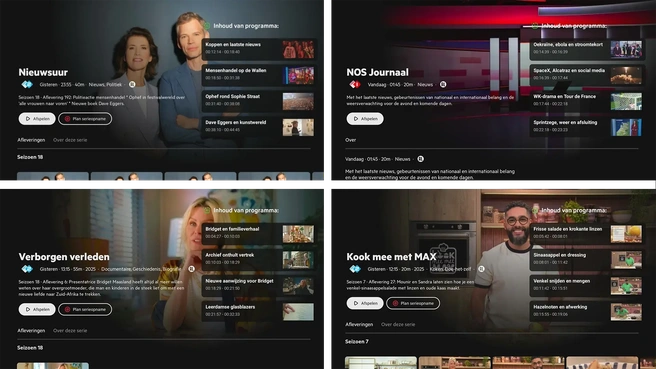Play Nieuwsuur with the Afspelen button
This screenshot has height=369, width=656.
[x=37, y=119]
